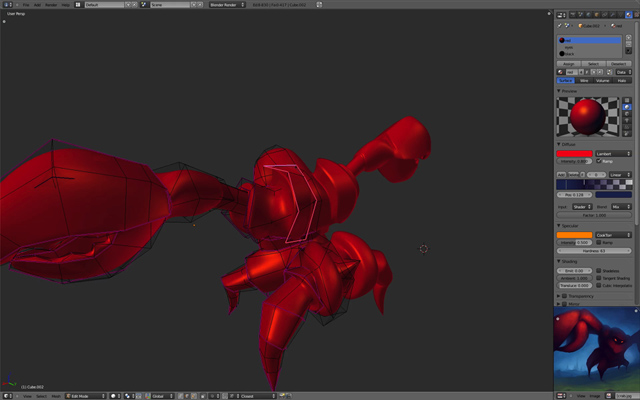Select the sphere preview type icon
Viewport: 640px width, 400px height.
(627, 107)
